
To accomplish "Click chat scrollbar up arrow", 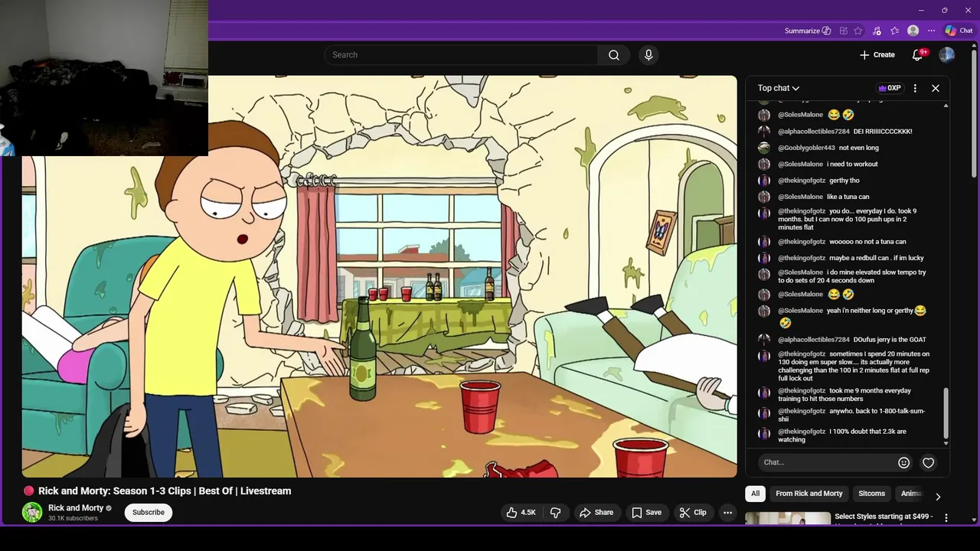I will 946,105.
